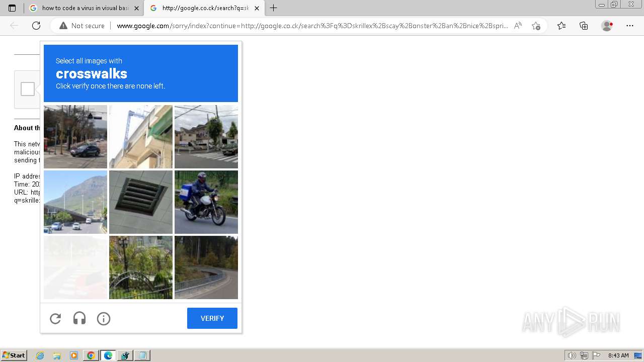Open the user profile avatar

(607, 26)
